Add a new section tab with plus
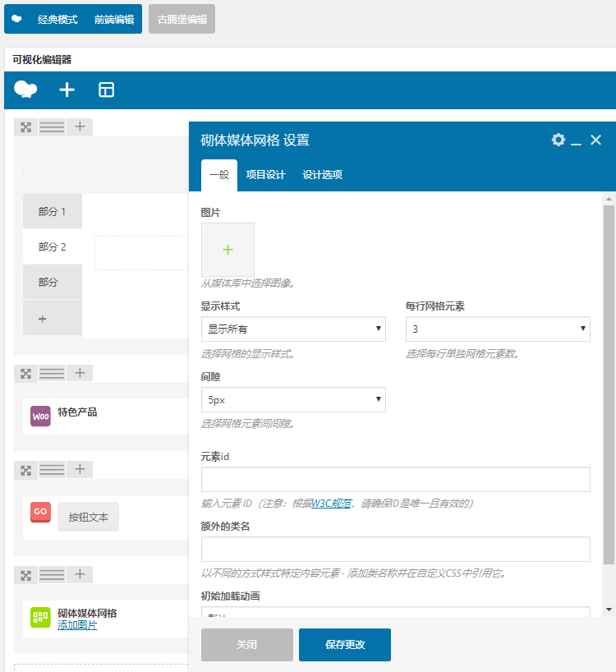This screenshot has height=672, width=616. pos(53,319)
